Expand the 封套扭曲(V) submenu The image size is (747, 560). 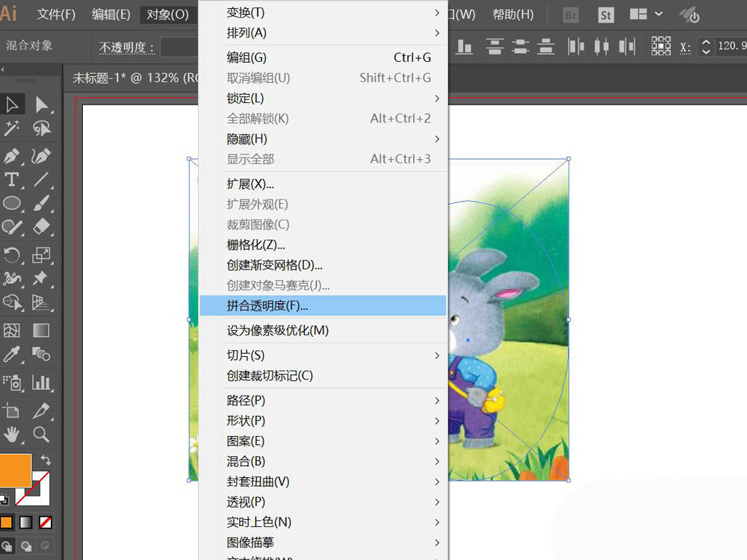point(323,482)
